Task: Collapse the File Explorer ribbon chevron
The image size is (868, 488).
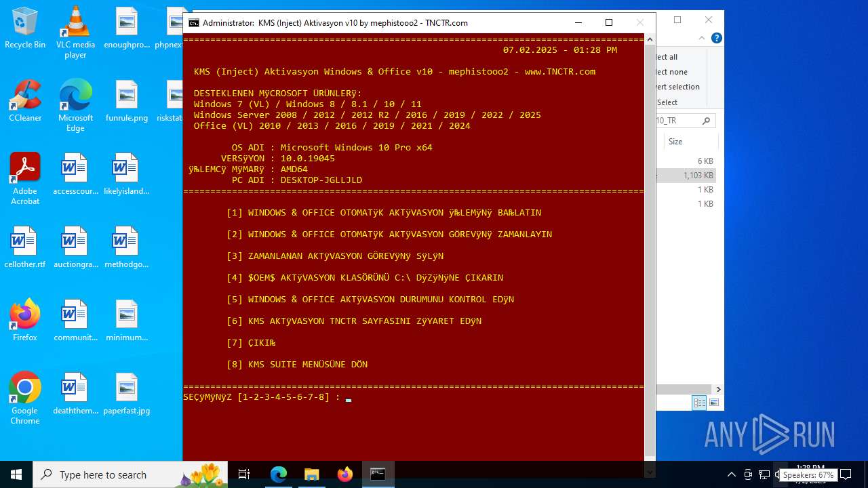Action: click(703, 38)
